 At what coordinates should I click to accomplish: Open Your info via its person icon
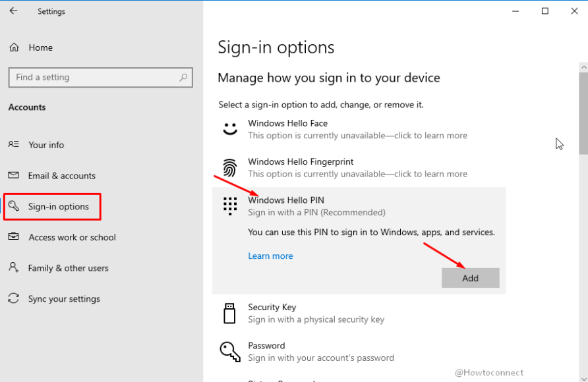pyautogui.click(x=14, y=144)
